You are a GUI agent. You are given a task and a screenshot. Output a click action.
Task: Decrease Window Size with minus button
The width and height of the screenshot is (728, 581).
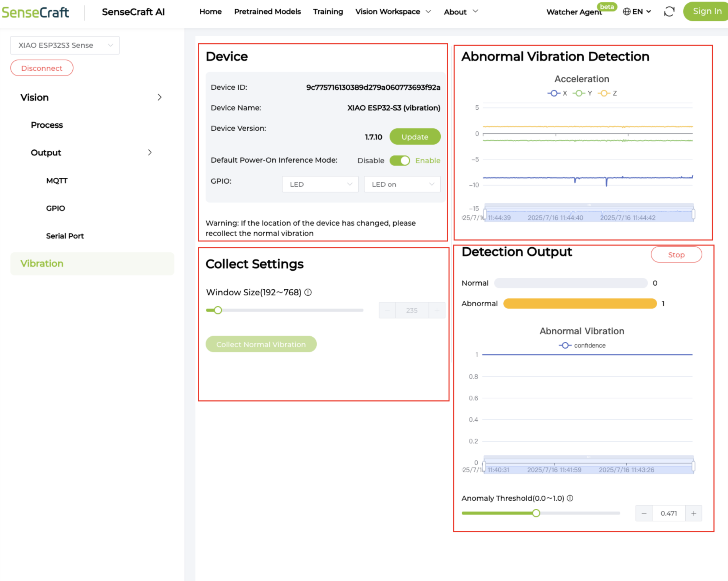(387, 310)
